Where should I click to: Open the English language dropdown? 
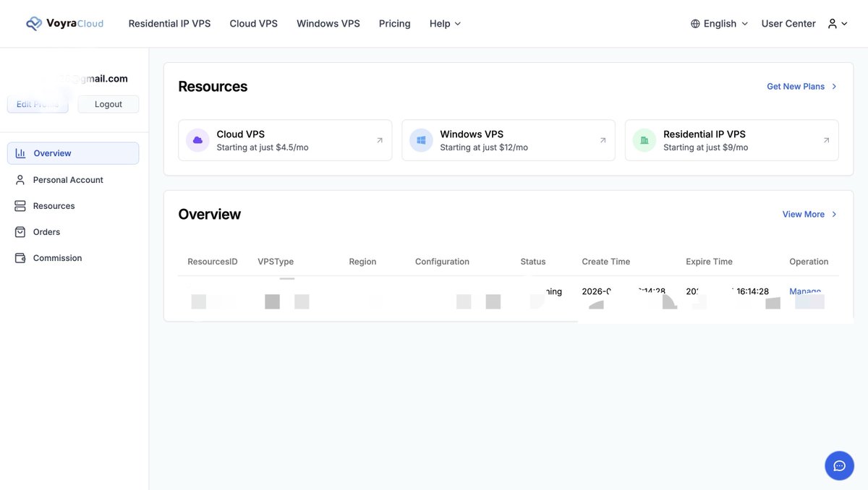click(x=720, y=23)
